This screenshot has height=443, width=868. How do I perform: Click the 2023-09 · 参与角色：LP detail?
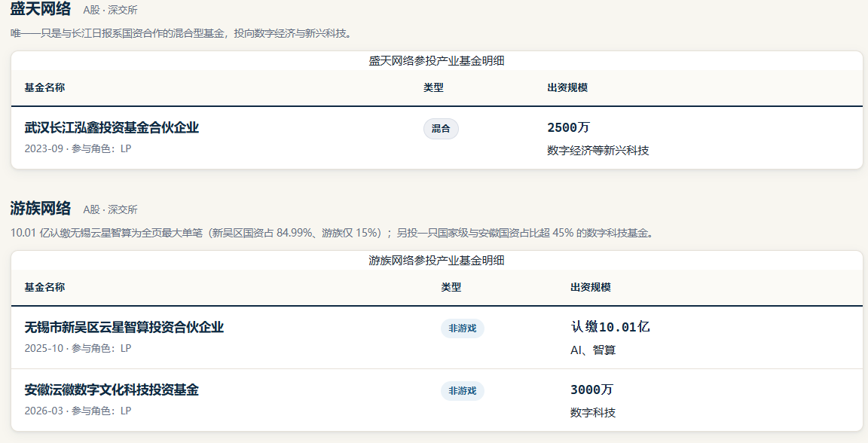click(x=78, y=148)
